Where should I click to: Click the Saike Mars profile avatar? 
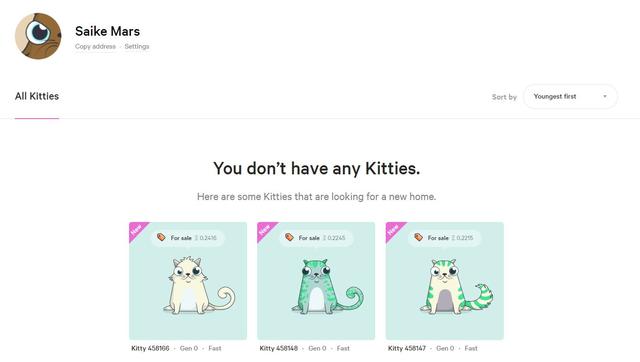[x=38, y=36]
